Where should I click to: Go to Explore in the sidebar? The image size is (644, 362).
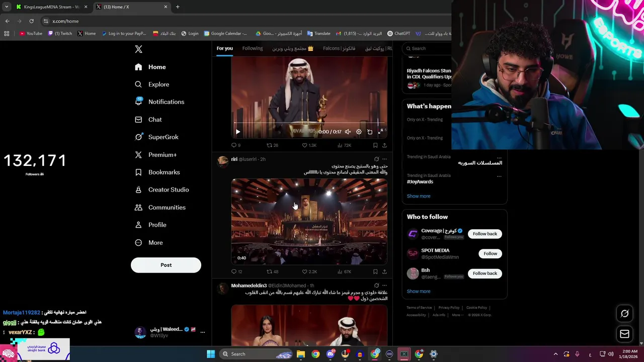pyautogui.click(x=152, y=84)
